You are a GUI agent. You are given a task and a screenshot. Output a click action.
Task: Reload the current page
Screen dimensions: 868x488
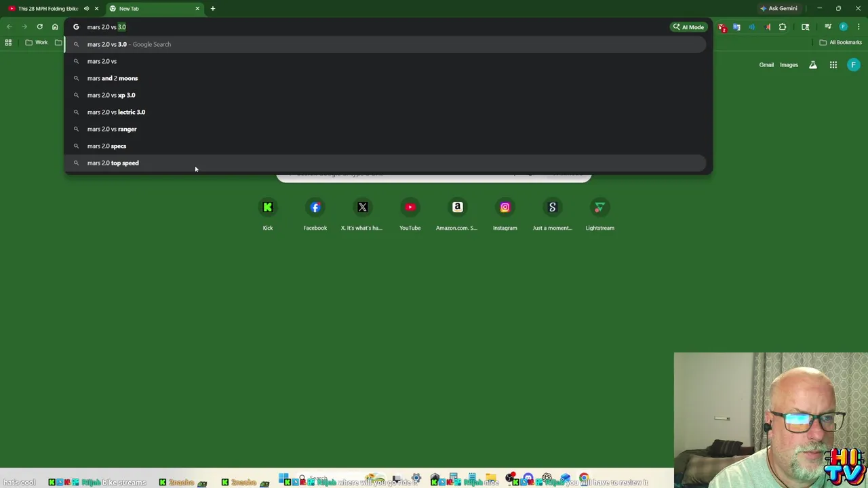(39, 27)
